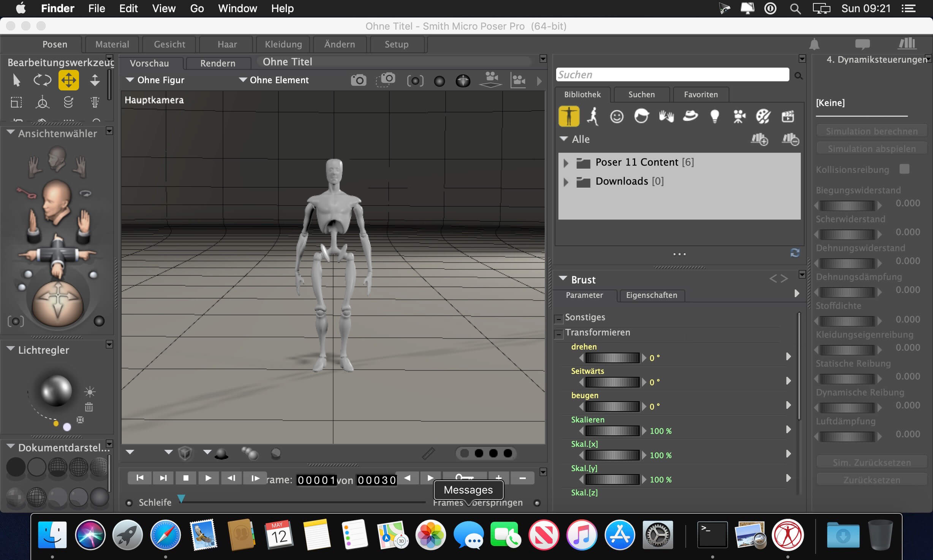Image resolution: width=933 pixels, height=560 pixels.
Task: Collapse the Ansichtenwähler panel triangle
Action: (11, 133)
